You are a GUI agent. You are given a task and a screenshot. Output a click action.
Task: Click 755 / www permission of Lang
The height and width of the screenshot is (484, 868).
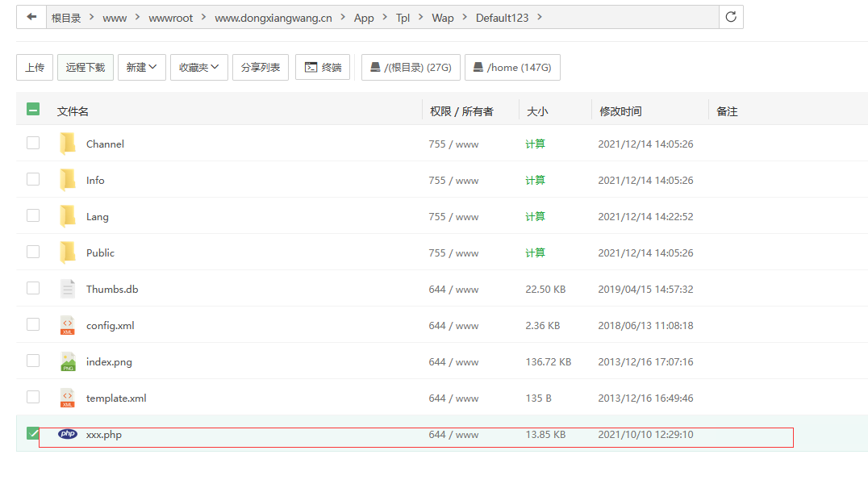click(x=453, y=216)
